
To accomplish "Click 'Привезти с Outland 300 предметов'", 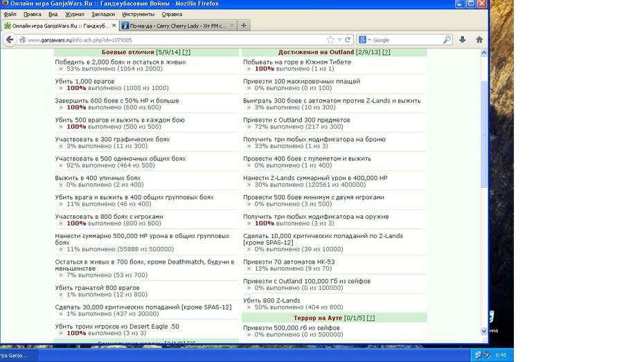I will [296, 120].
